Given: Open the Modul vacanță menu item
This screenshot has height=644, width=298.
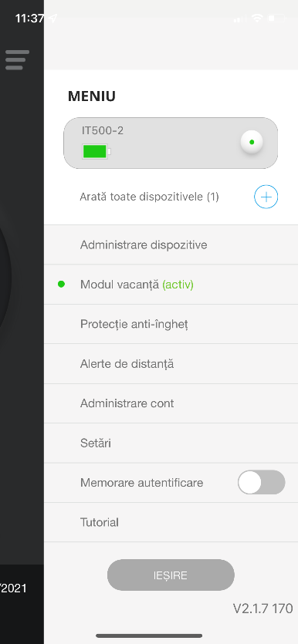Looking at the screenshot, I should tap(171, 285).
